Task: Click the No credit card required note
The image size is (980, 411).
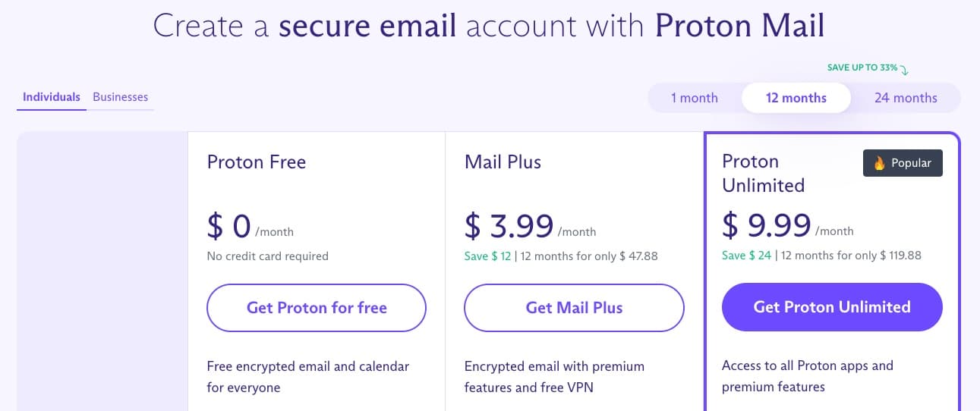Action: [x=268, y=256]
